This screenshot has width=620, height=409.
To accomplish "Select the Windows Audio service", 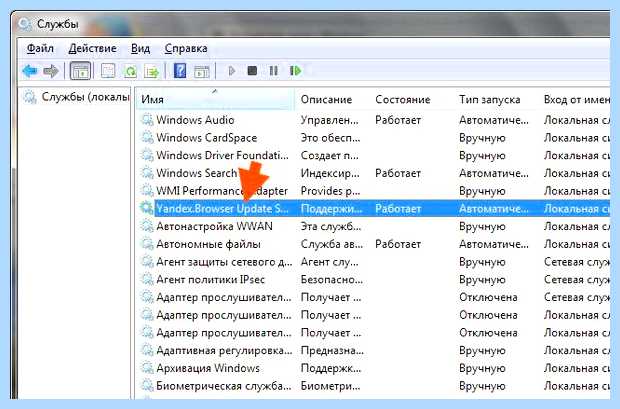I will [195, 120].
